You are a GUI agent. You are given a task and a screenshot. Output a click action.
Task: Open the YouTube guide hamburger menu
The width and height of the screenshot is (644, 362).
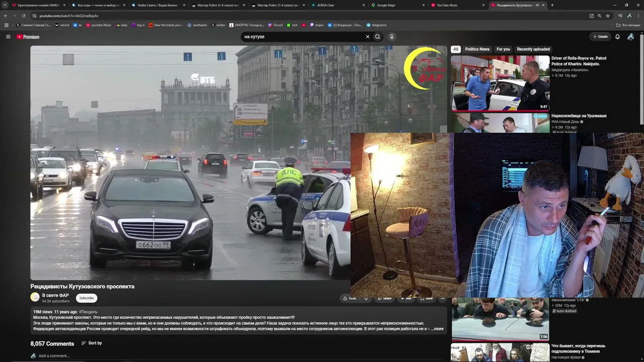coord(8,37)
